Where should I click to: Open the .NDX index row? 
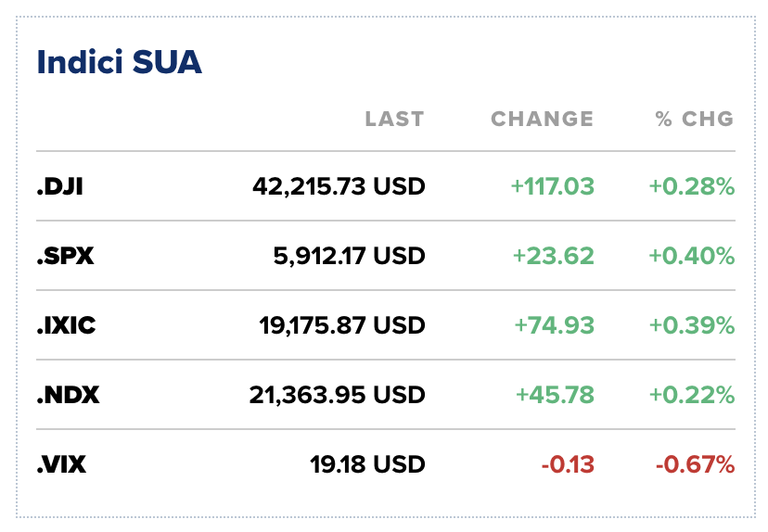pos(68,395)
